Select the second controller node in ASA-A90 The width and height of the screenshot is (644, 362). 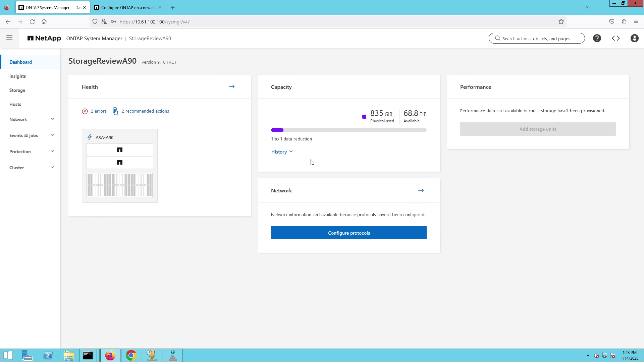(x=120, y=163)
